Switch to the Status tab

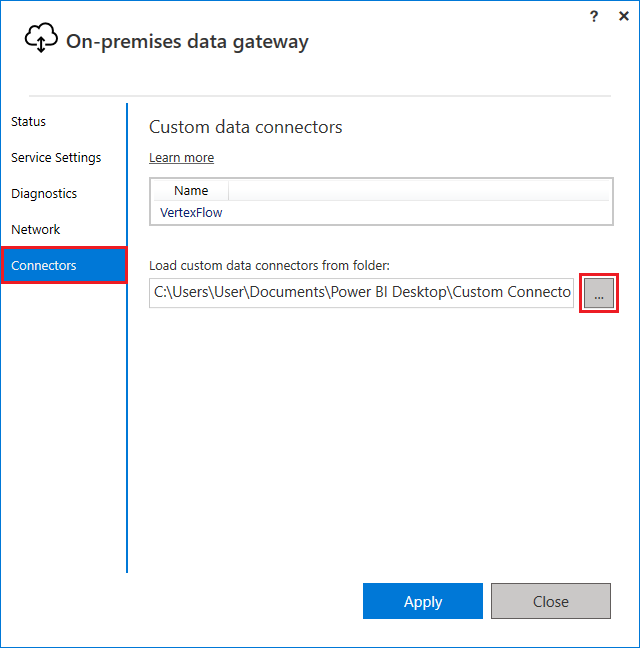[x=29, y=122]
